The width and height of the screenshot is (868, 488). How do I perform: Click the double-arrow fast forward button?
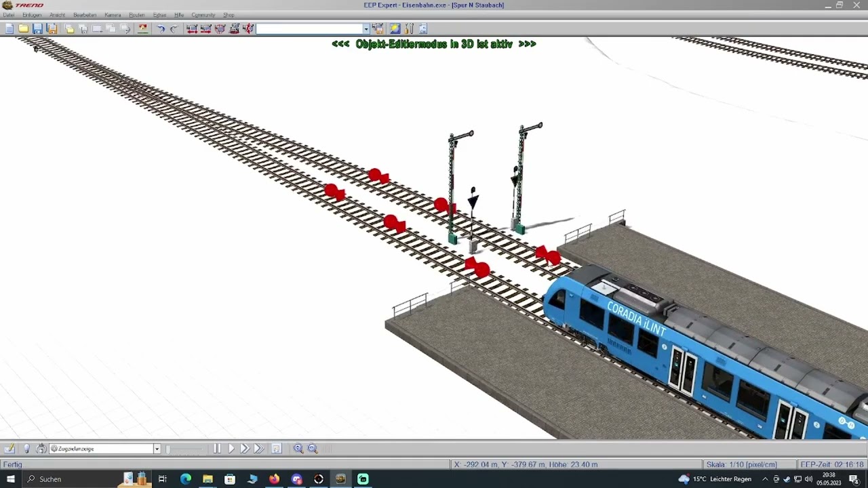tap(245, 449)
